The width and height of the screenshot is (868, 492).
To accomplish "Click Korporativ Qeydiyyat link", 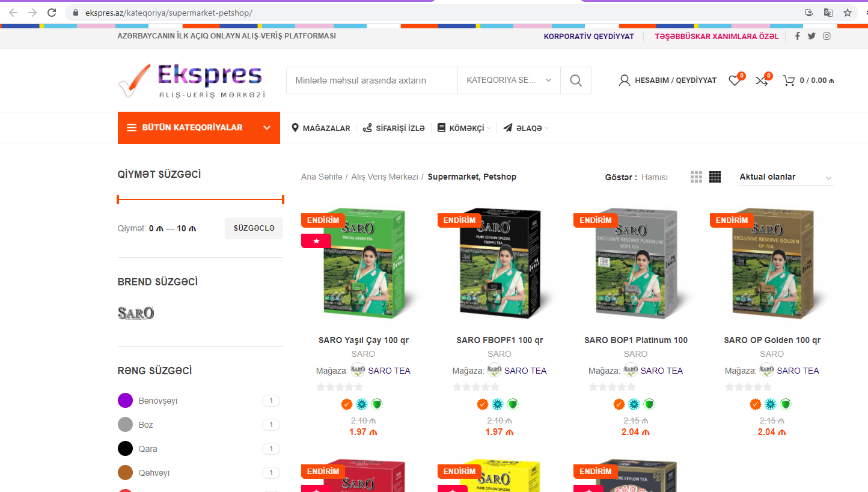I will coord(589,36).
